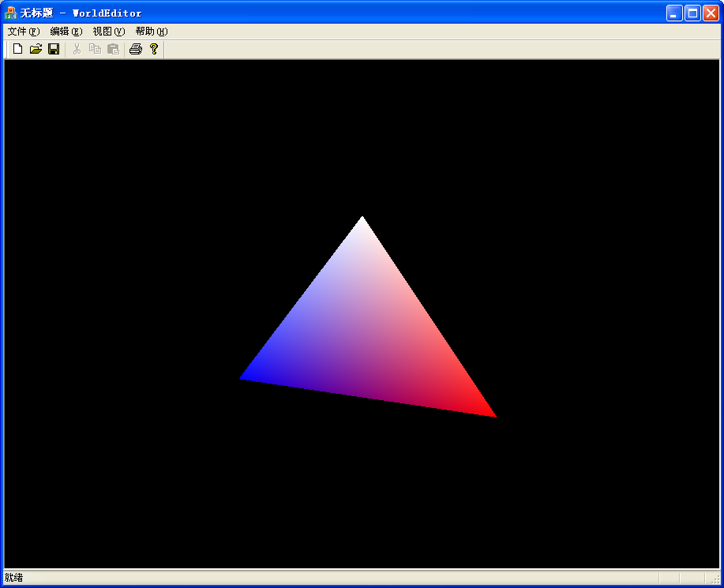Minimize the WorldEditor window
Image resolution: width=724 pixels, height=588 pixels.
point(674,13)
